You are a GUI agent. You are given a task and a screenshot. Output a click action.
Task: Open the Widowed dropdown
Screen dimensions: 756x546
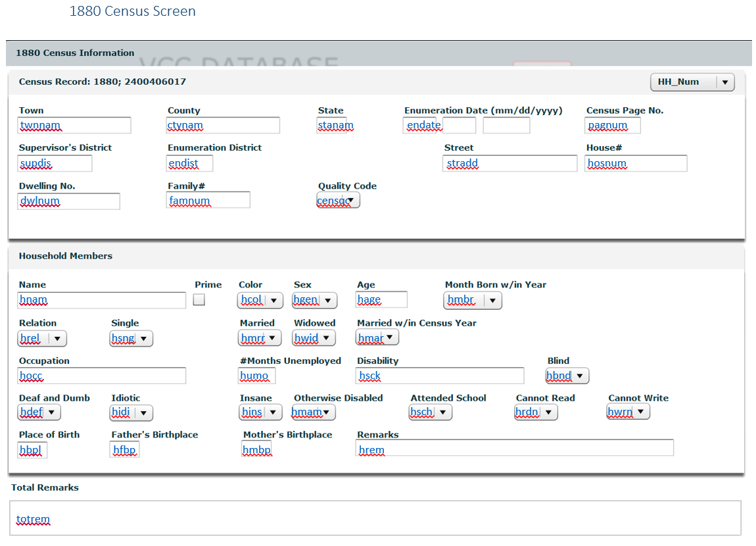pos(314,338)
